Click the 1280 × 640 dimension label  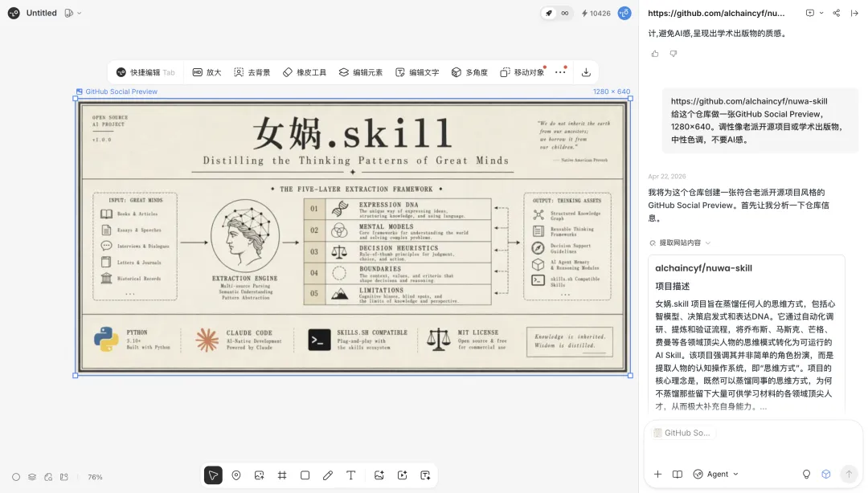(612, 92)
